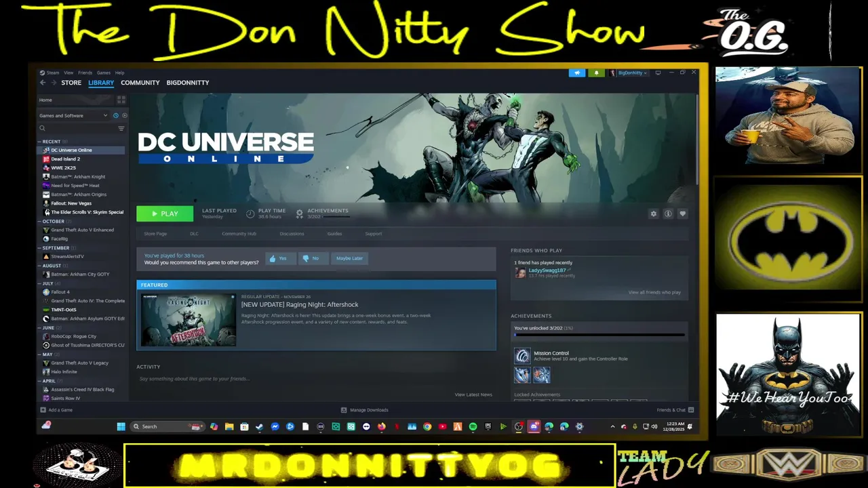
Task: Open Chrome from the taskbar
Action: pos(427,426)
